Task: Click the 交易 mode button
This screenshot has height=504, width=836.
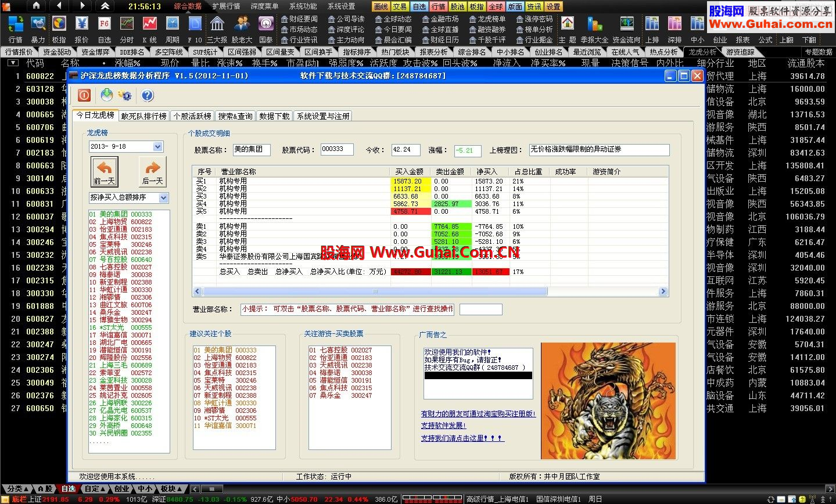Action: pos(400,6)
